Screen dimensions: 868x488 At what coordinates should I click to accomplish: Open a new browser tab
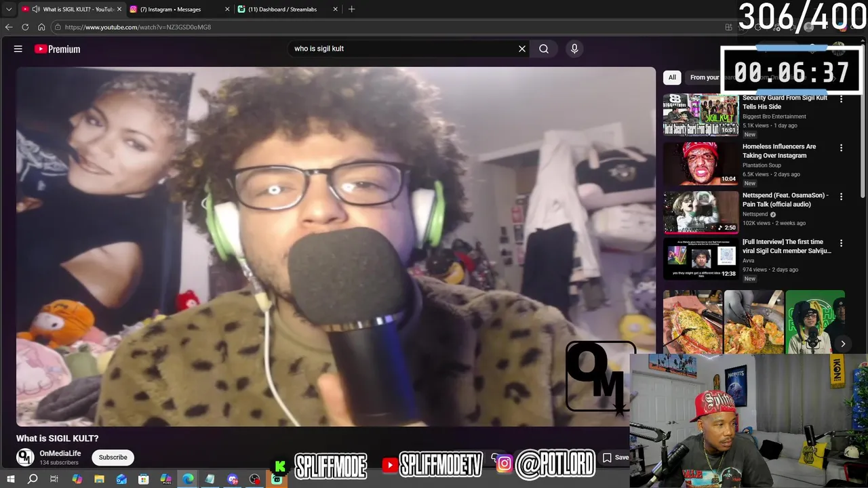tap(351, 9)
